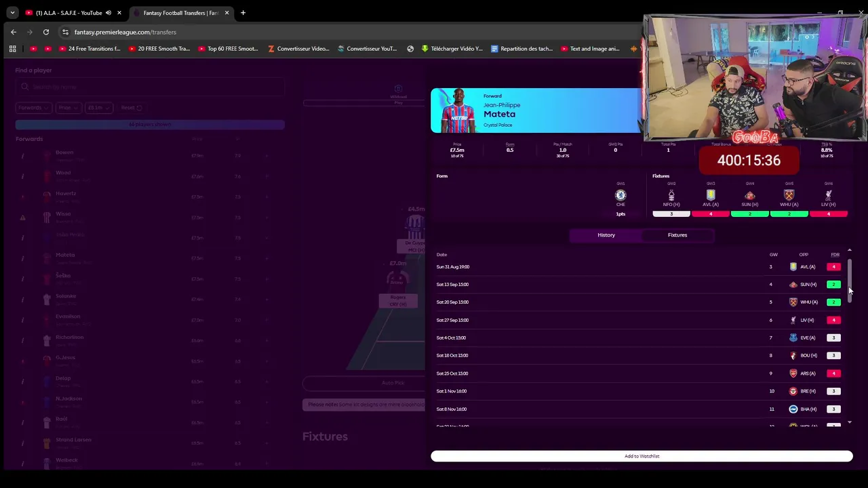Switch to the History tab
Screen dimensions: 868x488
coord(606,235)
